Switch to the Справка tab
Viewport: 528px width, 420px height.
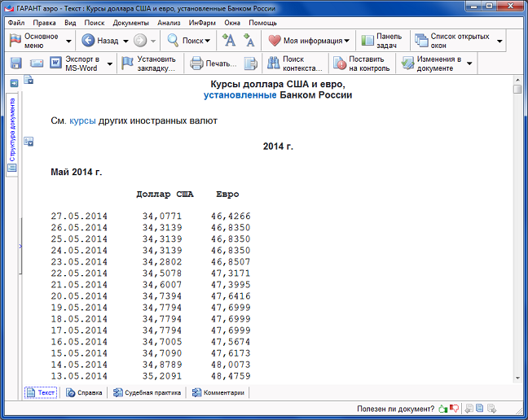pyautogui.click(x=85, y=392)
